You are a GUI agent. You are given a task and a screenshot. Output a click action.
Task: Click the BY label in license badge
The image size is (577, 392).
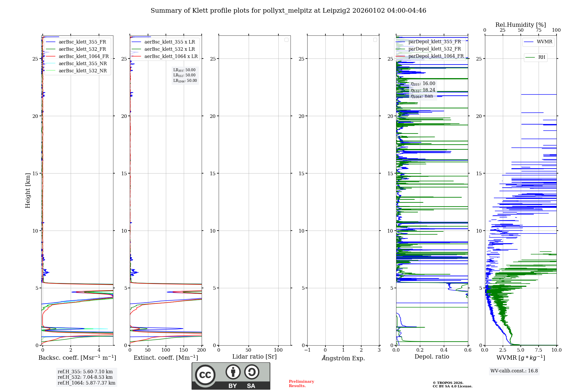pos(233,386)
